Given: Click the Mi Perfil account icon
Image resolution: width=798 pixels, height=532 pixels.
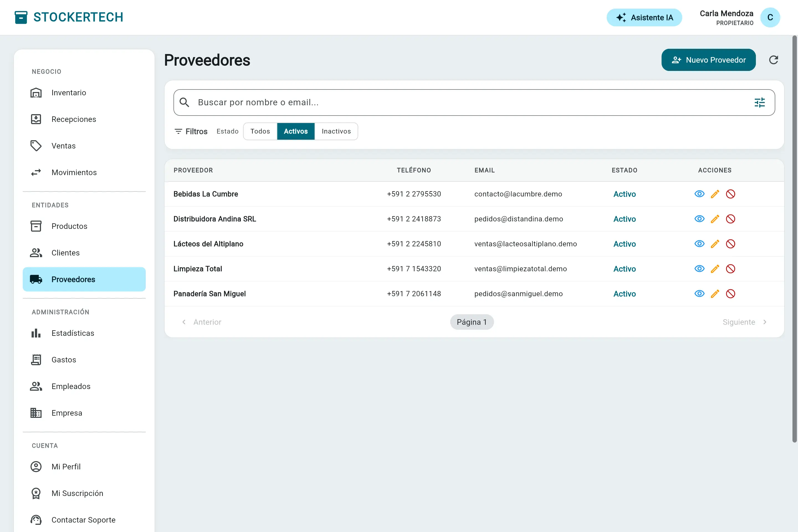Looking at the screenshot, I should (x=36, y=467).
